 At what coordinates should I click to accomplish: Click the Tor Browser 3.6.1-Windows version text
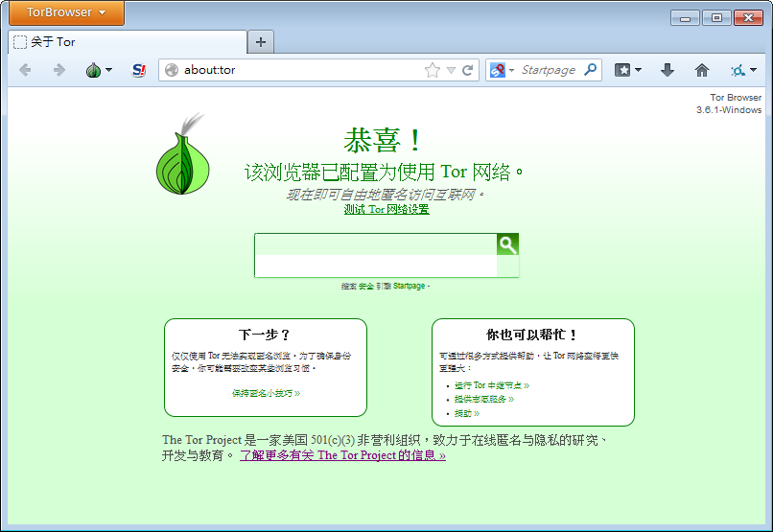click(x=729, y=104)
